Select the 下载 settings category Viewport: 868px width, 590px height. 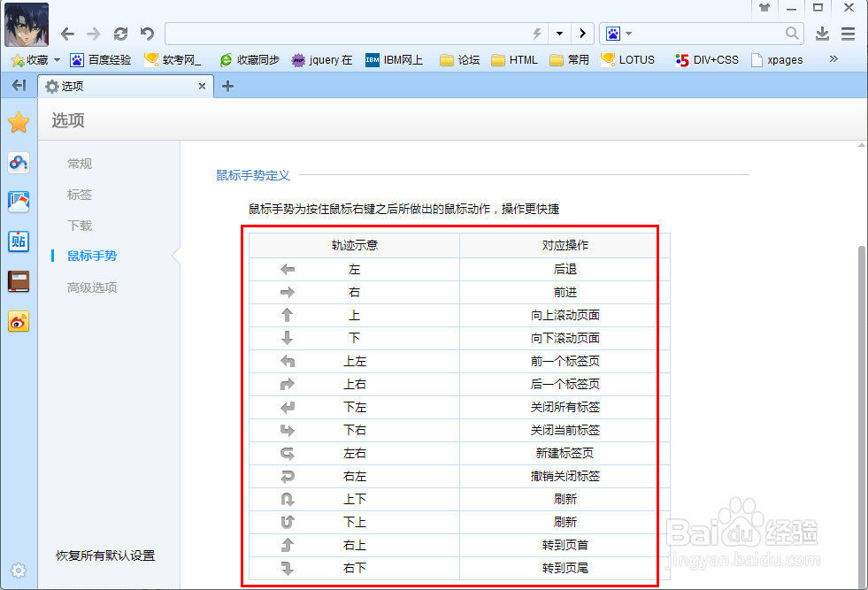[x=80, y=226]
